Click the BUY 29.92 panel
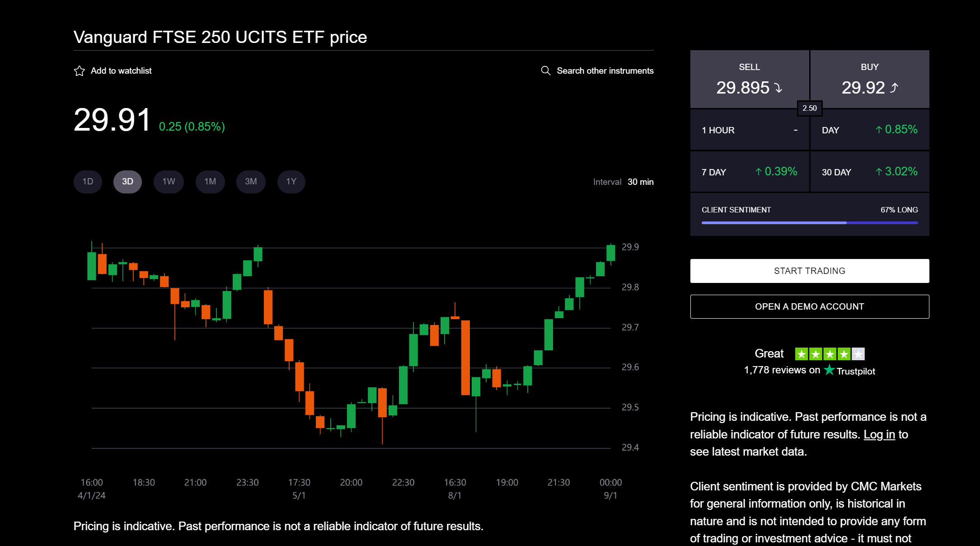 [870, 79]
